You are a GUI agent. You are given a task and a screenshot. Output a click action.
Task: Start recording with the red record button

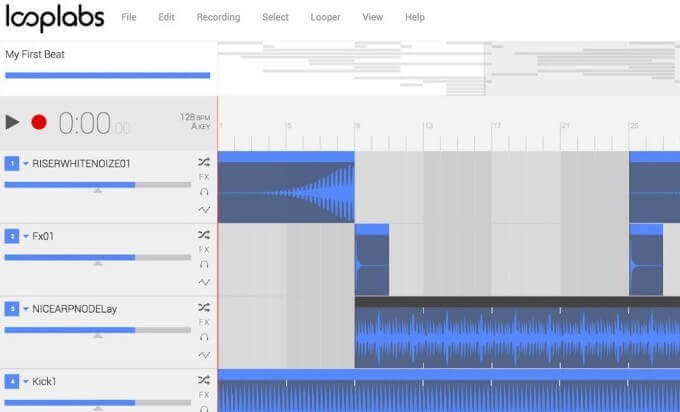pyautogui.click(x=39, y=122)
